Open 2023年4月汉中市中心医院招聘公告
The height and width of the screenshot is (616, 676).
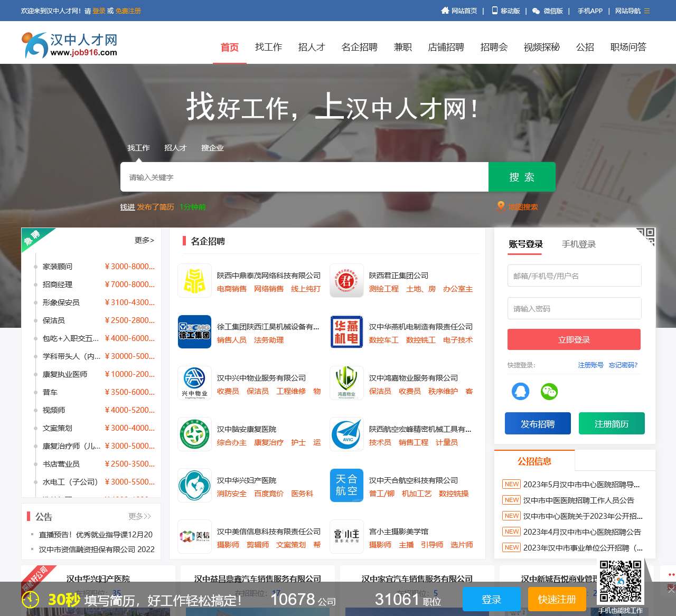pyautogui.click(x=582, y=532)
